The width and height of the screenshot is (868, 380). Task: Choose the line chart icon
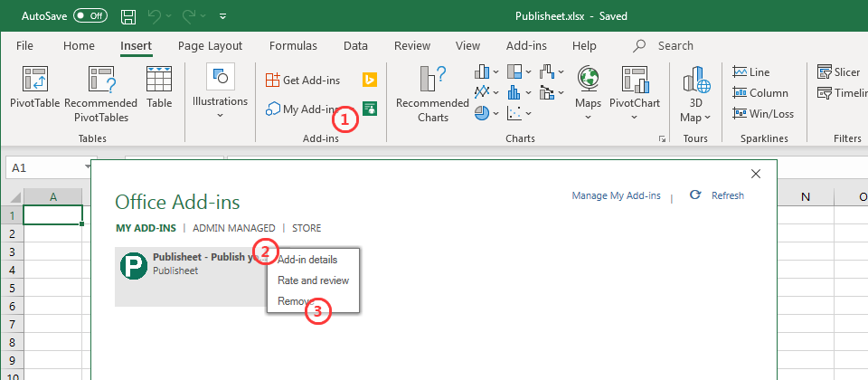[x=482, y=92]
